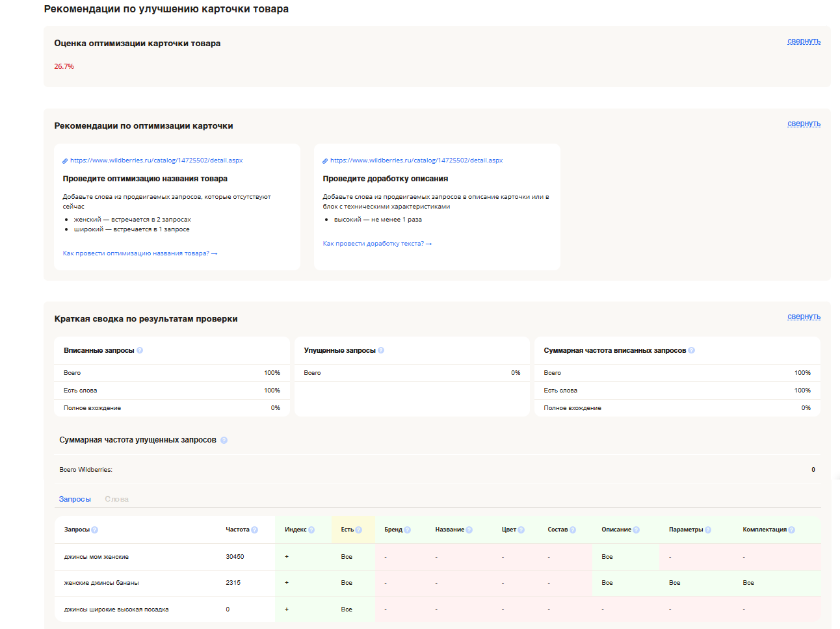Click frequency value 30450
The height and width of the screenshot is (629, 840).
235,557
